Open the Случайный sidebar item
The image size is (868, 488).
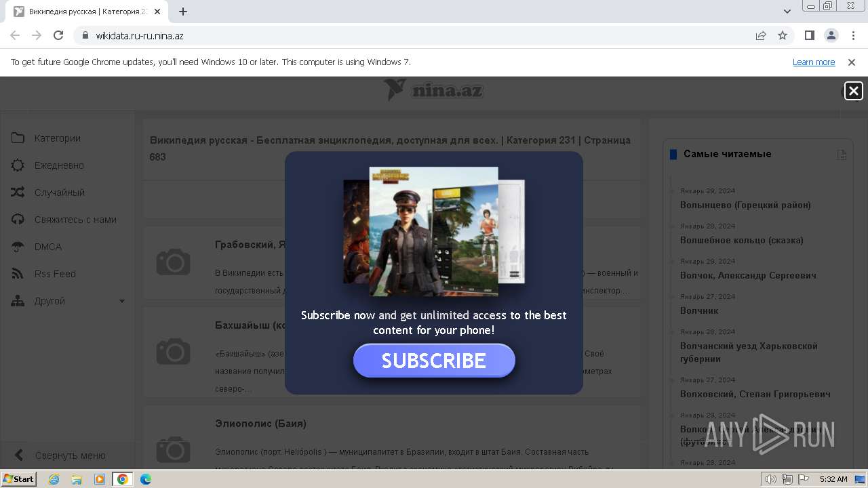coord(60,192)
